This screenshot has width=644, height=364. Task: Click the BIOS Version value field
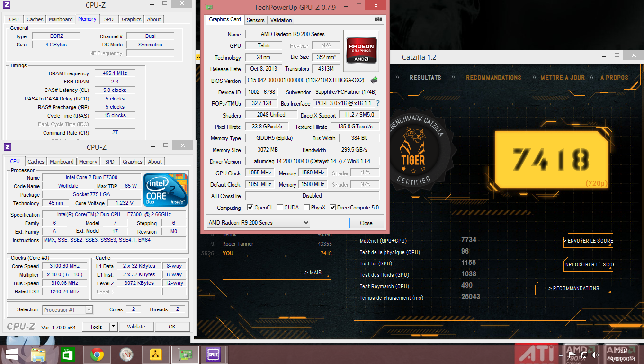[306, 81]
